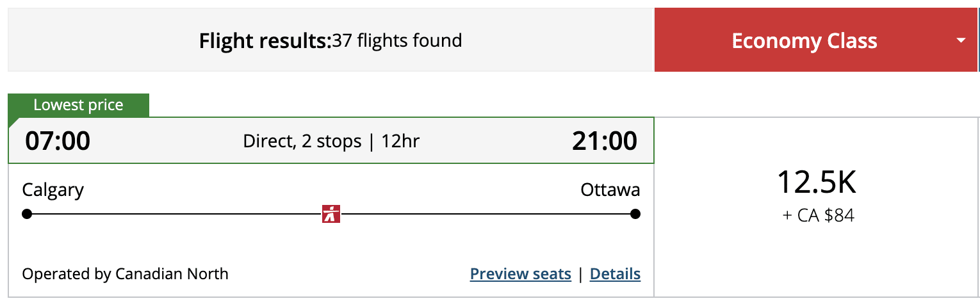The height and width of the screenshot is (301, 980).
Task: Click the Ottawa destination dot marker
Action: (635, 214)
